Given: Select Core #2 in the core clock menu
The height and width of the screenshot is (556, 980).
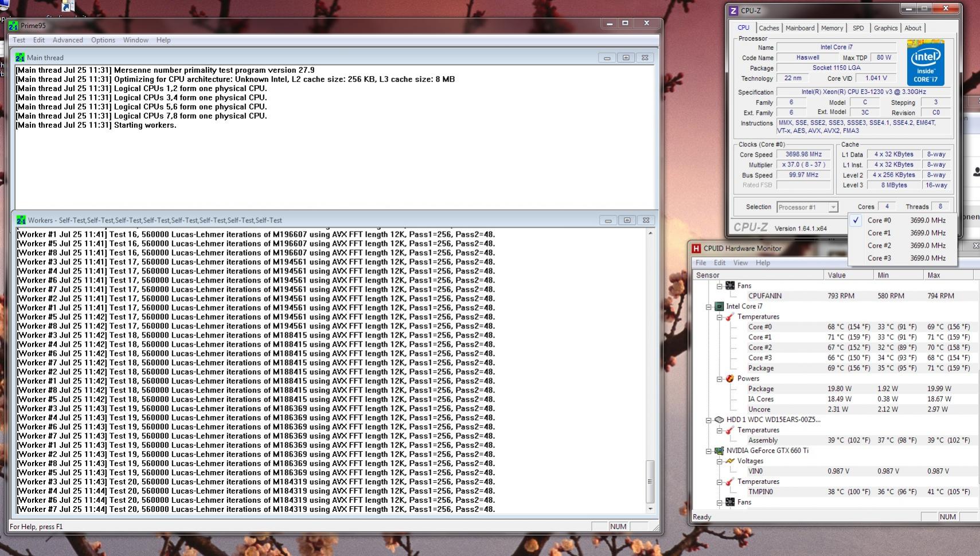Looking at the screenshot, I should [903, 245].
